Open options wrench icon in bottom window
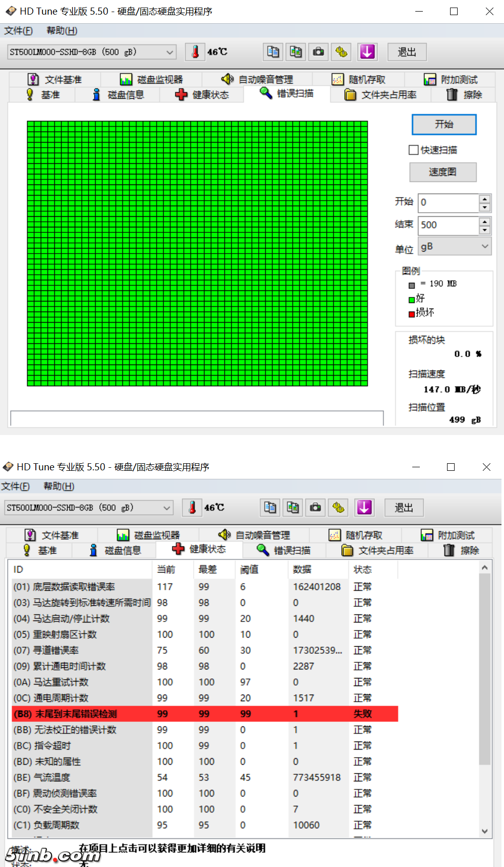Screen dimensions: 504x867 (x=339, y=508)
